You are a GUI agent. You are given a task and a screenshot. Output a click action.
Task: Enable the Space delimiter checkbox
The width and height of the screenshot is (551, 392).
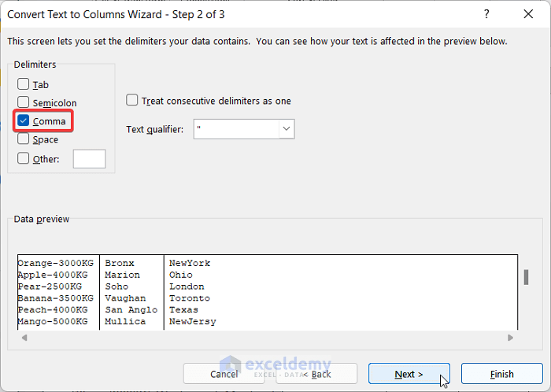click(24, 139)
